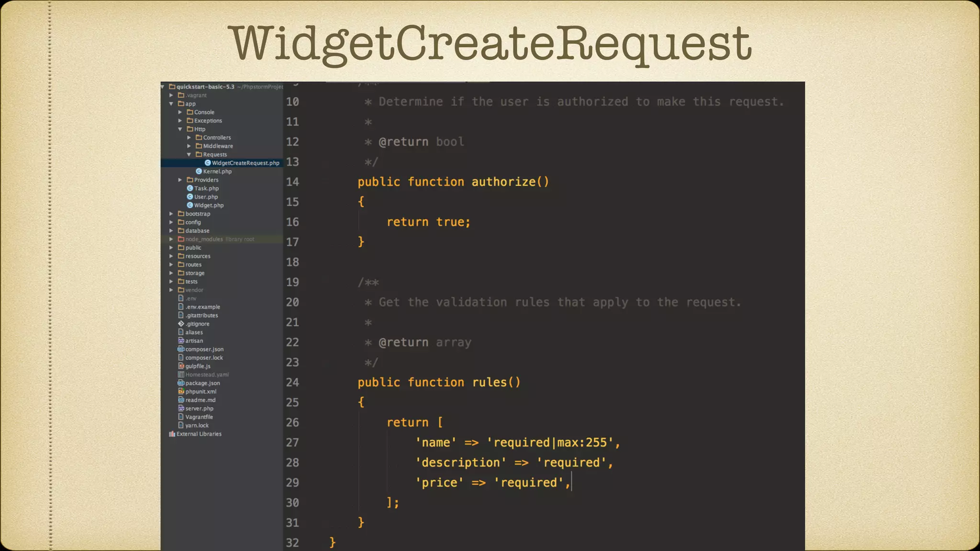Collapse the quickstart-basic-5.3 project root
The image size is (980, 551).
click(163, 87)
